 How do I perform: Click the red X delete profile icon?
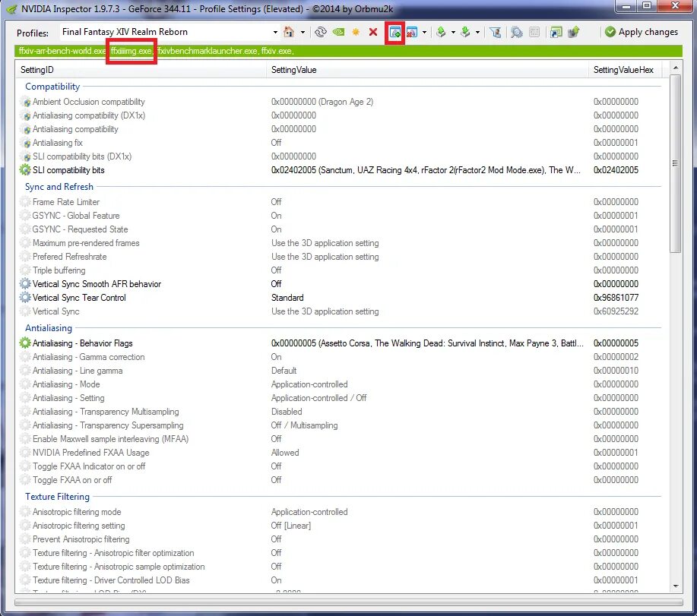373,32
